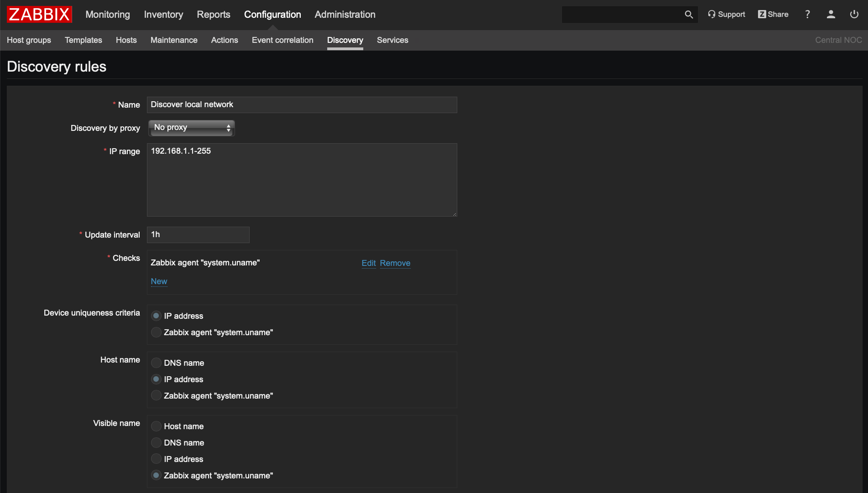Click the Update interval field

click(x=198, y=234)
